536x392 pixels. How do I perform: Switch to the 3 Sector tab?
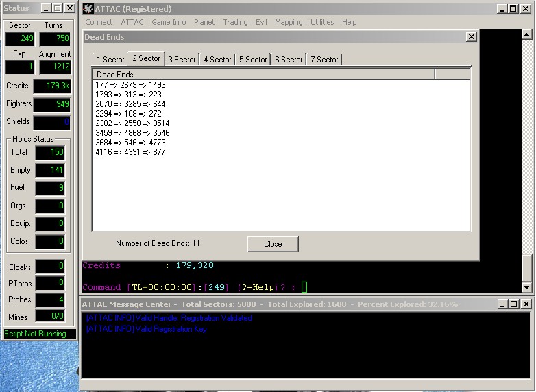(x=182, y=60)
